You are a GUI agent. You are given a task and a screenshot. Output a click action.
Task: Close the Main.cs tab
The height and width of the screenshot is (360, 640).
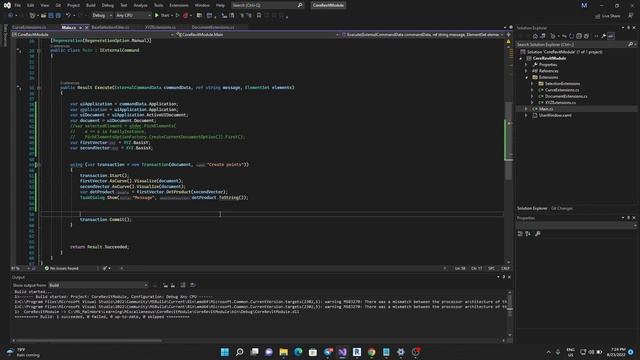pos(87,27)
